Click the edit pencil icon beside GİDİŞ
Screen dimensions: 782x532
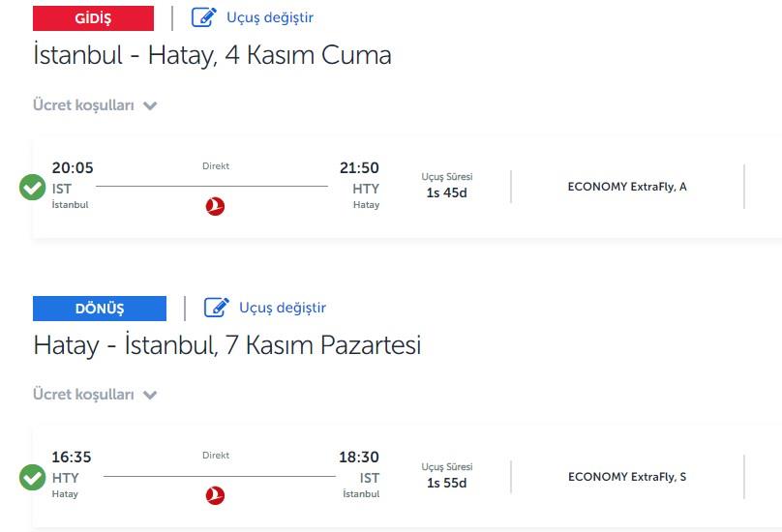[204, 17]
